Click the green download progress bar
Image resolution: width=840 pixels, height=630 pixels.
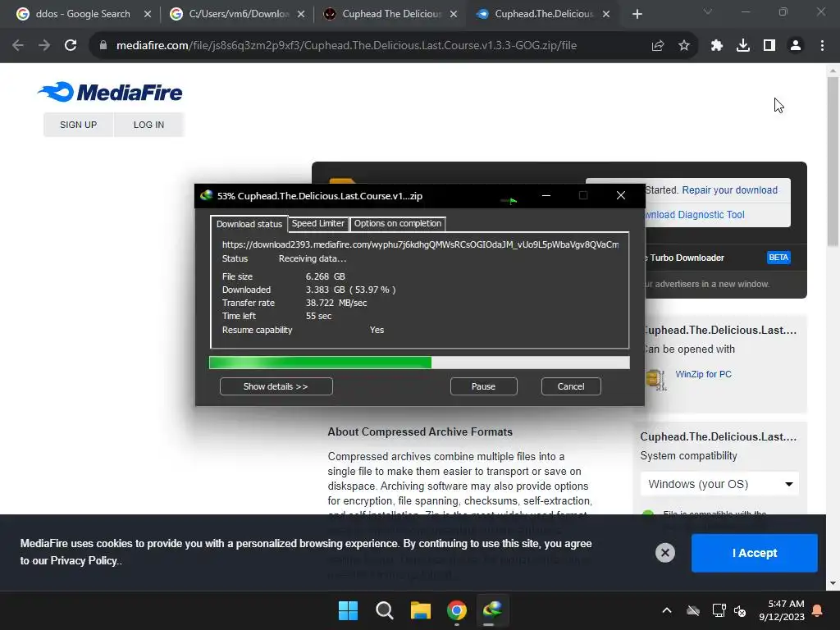[419, 363]
